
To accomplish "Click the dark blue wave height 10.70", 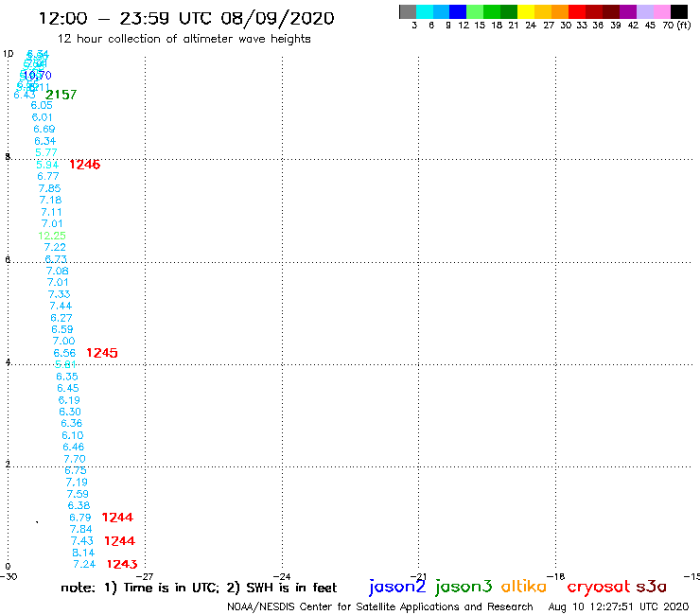I will (37, 76).
